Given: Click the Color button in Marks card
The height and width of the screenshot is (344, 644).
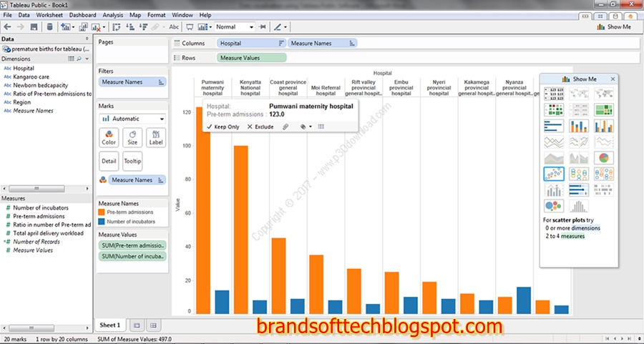Looking at the screenshot, I should (x=109, y=137).
